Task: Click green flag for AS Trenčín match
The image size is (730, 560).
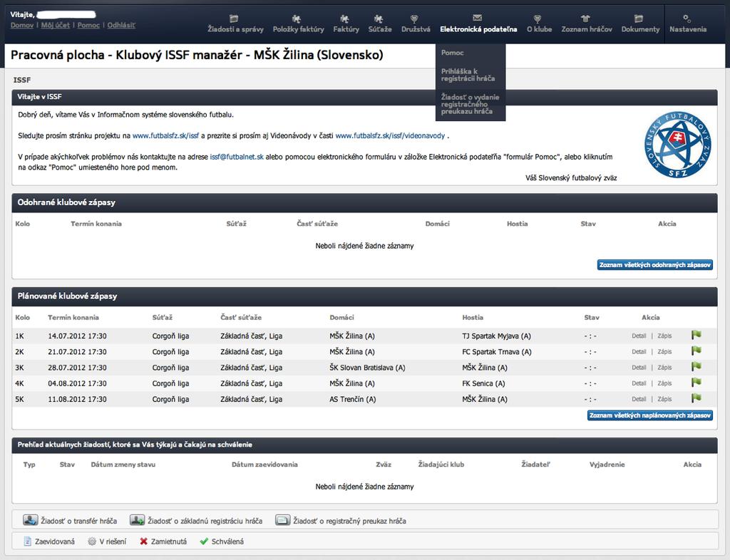Action: click(x=696, y=398)
